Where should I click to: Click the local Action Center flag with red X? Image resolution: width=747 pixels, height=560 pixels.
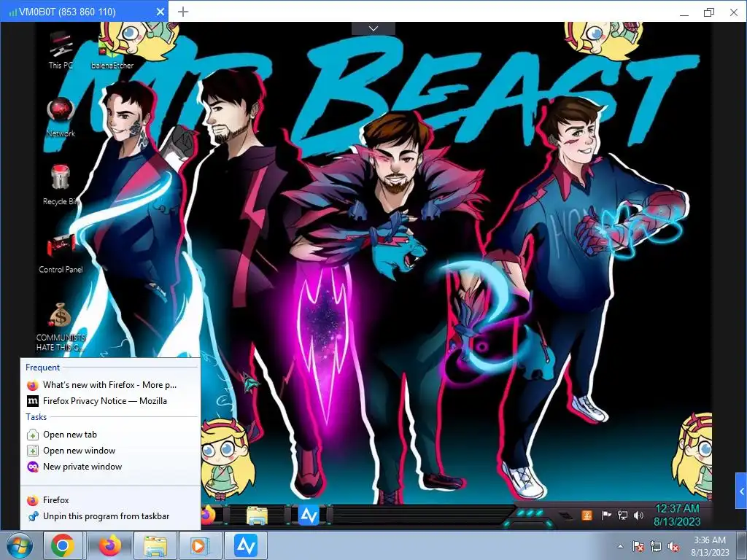(x=638, y=546)
